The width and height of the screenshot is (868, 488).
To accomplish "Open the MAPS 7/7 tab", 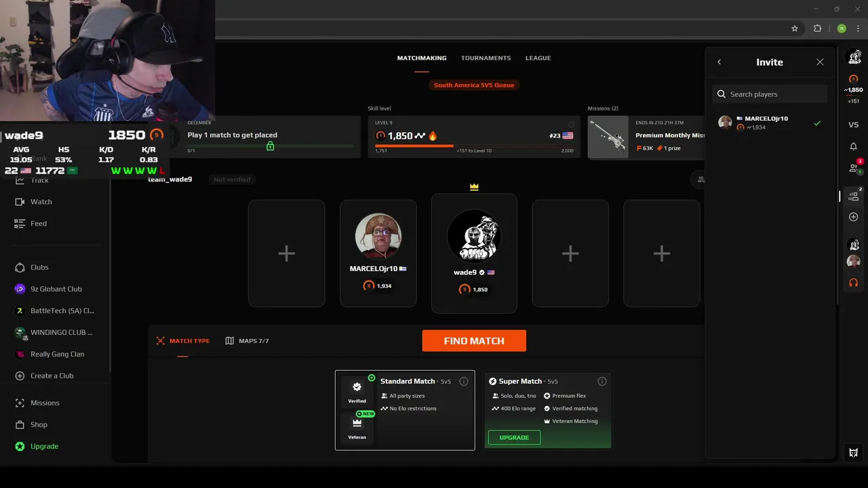I will tap(248, 341).
